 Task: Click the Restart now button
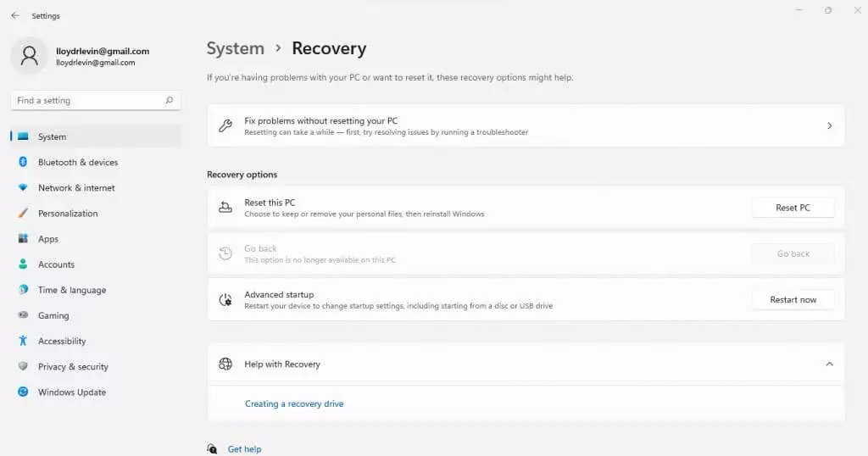(793, 299)
